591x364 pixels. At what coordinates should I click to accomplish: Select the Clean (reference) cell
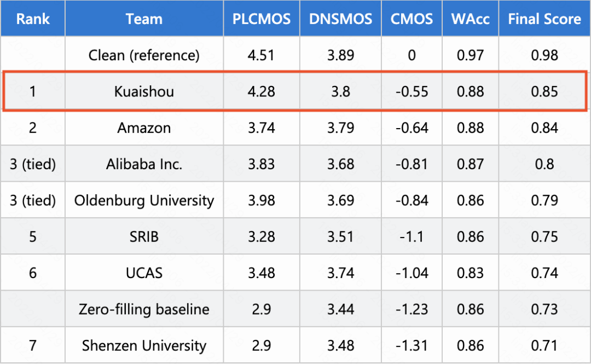[144, 55]
